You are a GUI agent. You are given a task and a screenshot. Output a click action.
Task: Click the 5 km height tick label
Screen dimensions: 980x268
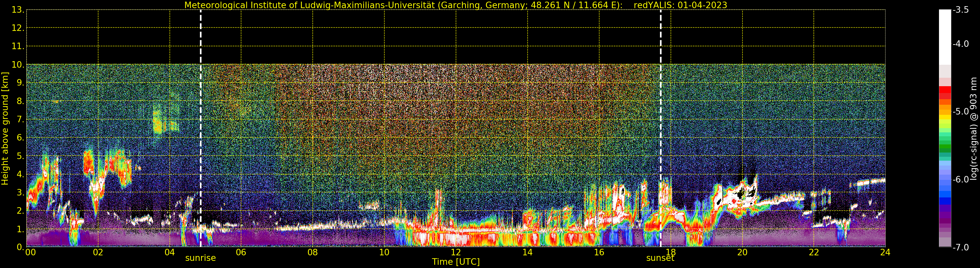[20, 156]
